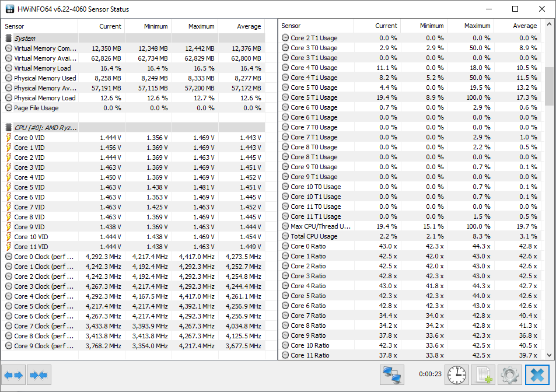556x392 pixels.
Task: Click the right pane scrollbar up arrow
Action: tap(549, 24)
